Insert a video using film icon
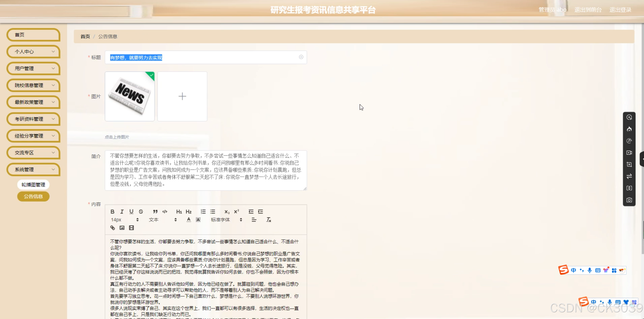Viewport: 644px width, 319px height. pos(132,228)
